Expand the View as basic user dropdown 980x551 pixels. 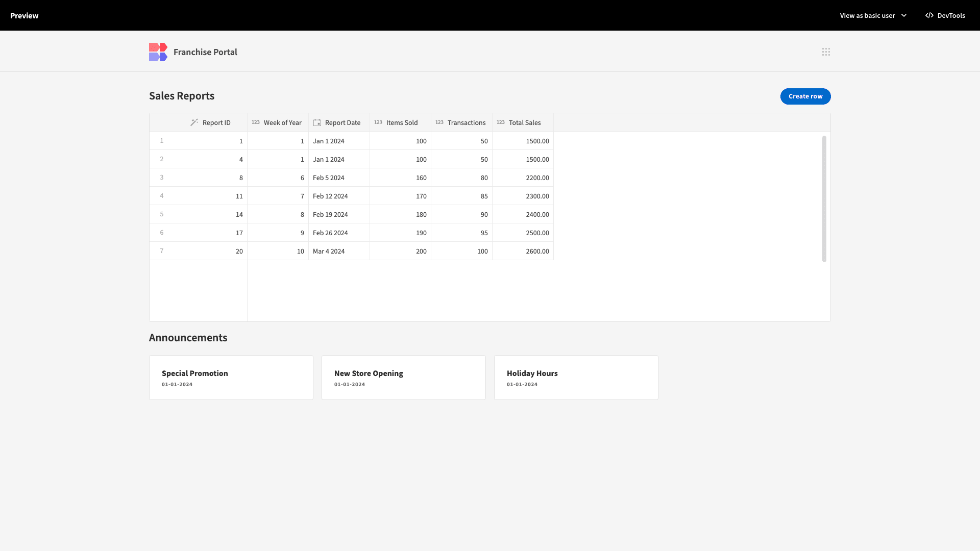[x=873, y=15]
